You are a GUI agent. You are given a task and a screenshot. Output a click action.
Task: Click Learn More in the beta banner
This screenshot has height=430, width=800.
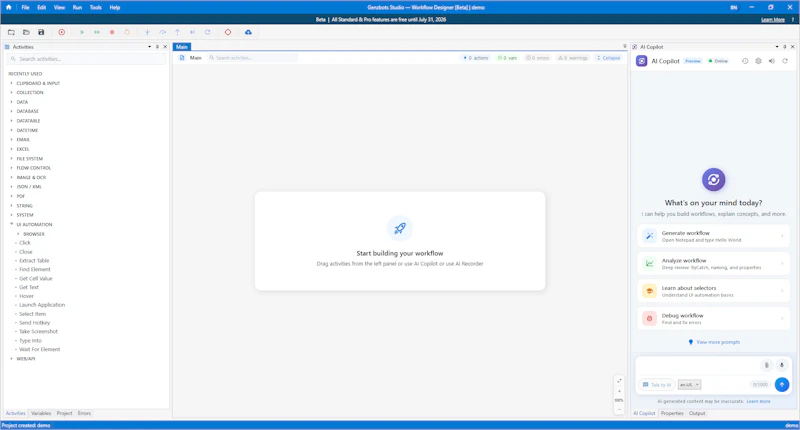click(772, 19)
